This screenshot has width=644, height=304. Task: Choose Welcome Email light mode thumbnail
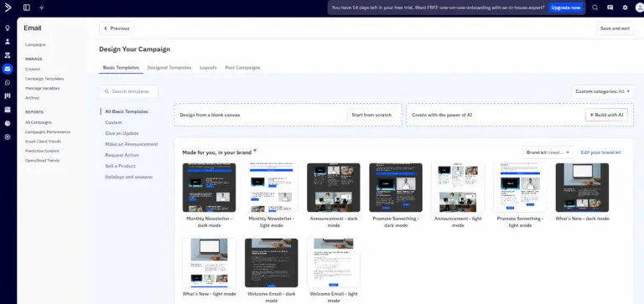[334, 263]
